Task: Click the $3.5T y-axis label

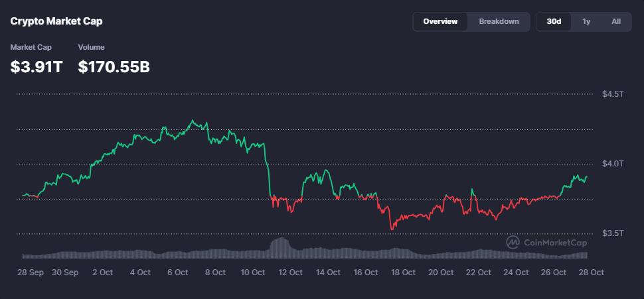Action: click(613, 233)
